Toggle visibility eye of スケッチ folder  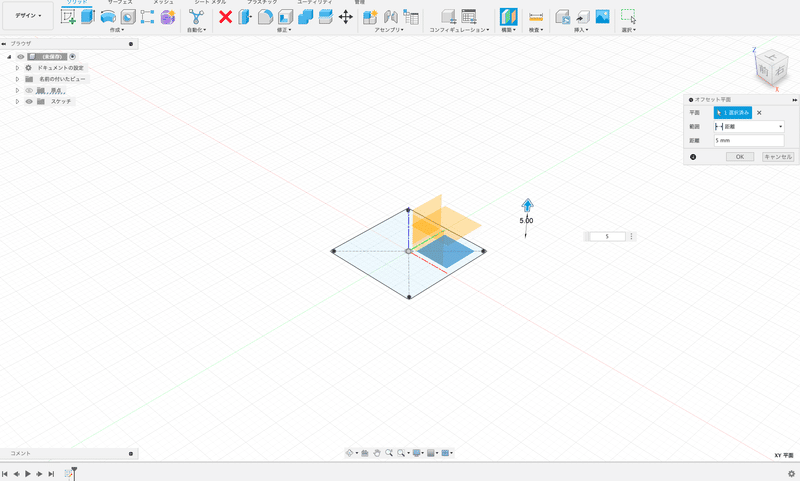pyautogui.click(x=29, y=102)
